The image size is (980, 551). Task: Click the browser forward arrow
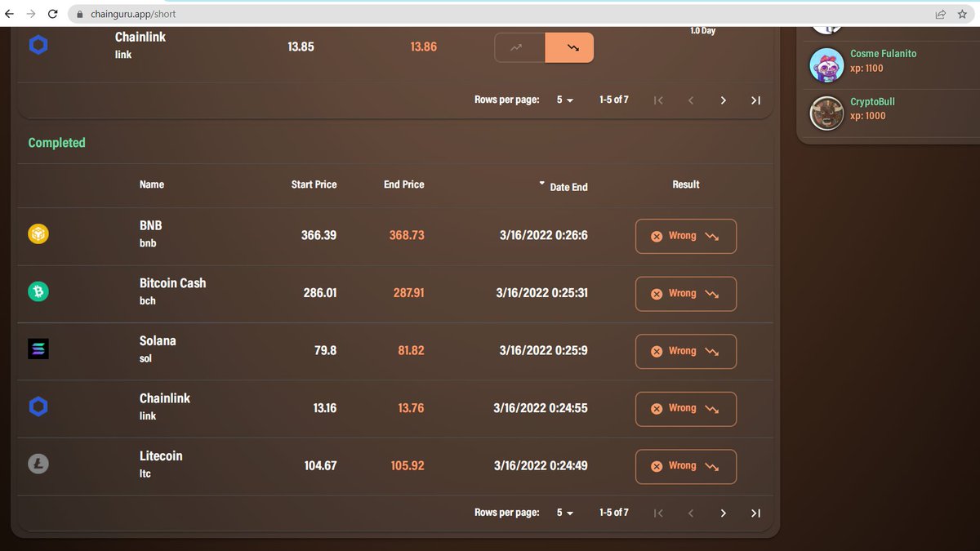(x=31, y=14)
